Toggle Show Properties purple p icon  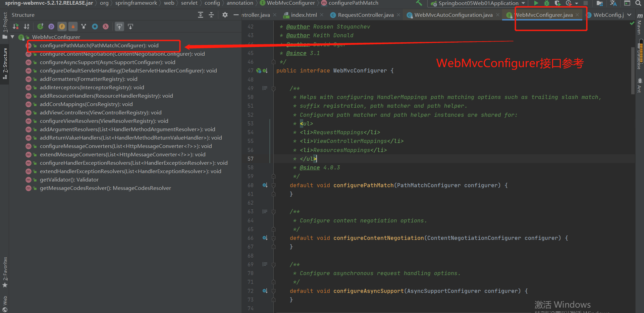(51, 27)
